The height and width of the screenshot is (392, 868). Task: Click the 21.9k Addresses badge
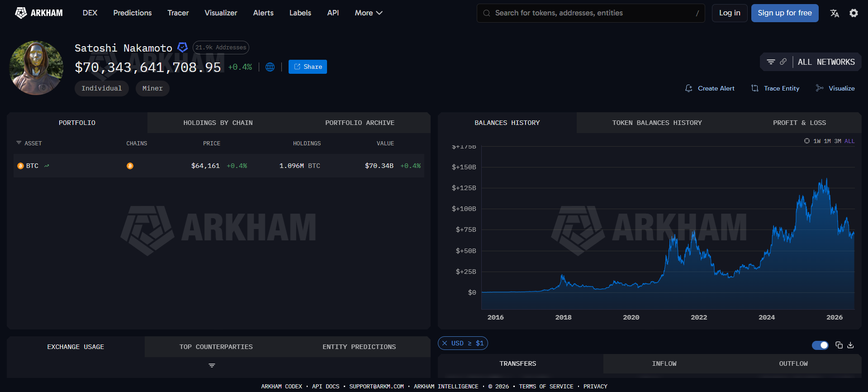coord(221,47)
